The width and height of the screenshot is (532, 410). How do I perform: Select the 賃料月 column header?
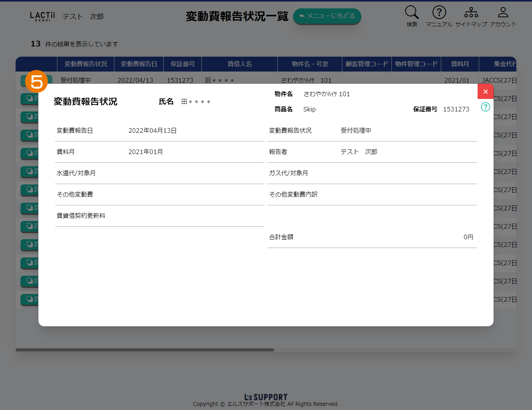point(460,64)
